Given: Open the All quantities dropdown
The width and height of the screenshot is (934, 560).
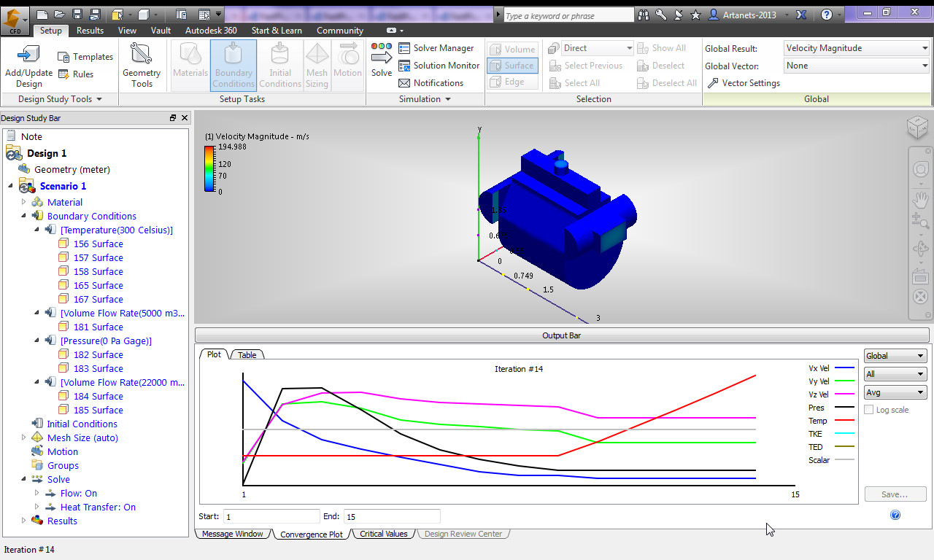Looking at the screenshot, I should (x=895, y=374).
